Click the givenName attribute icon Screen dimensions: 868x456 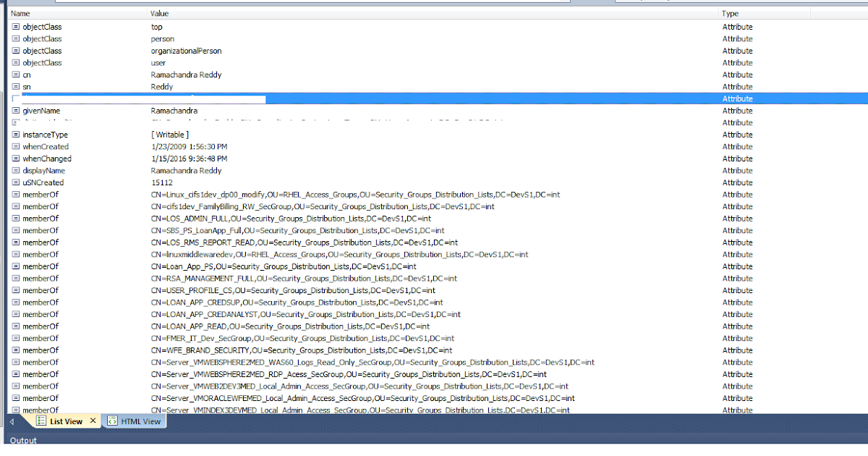click(16, 111)
